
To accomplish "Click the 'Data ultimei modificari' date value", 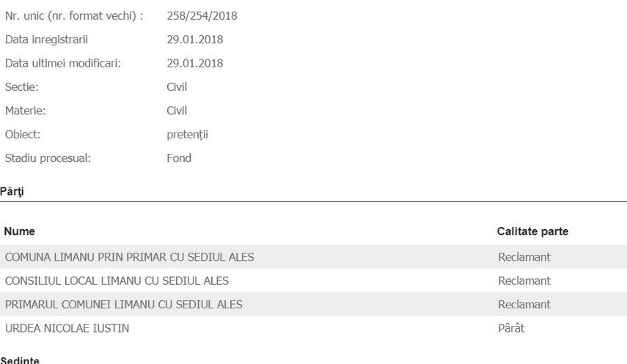I will coord(195,63).
